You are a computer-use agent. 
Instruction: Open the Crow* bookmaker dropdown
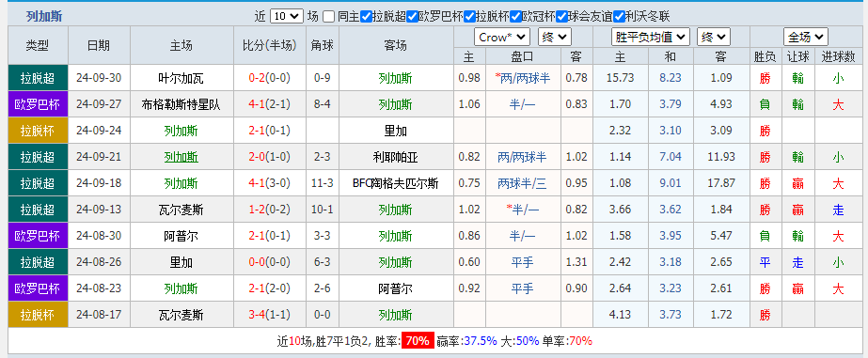(502, 37)
